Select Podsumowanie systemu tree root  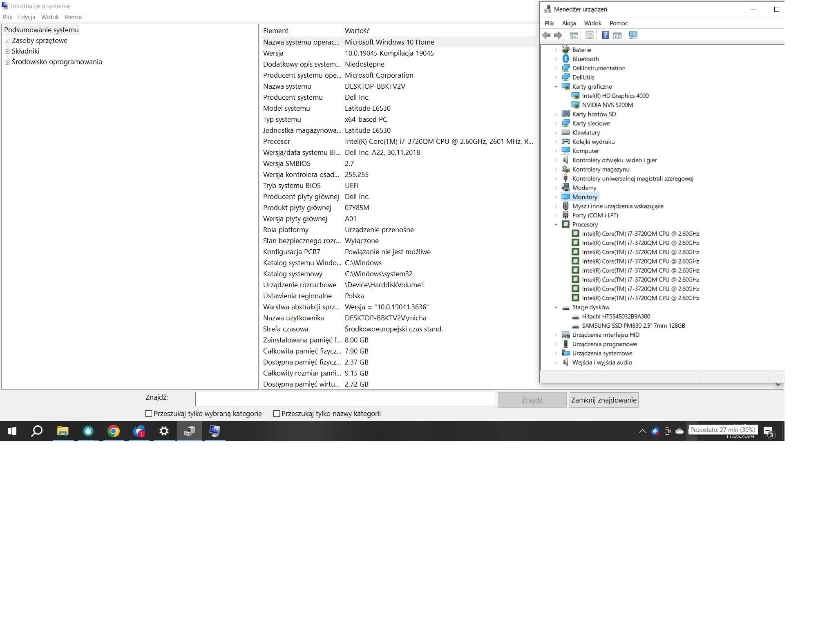(41, 30)
